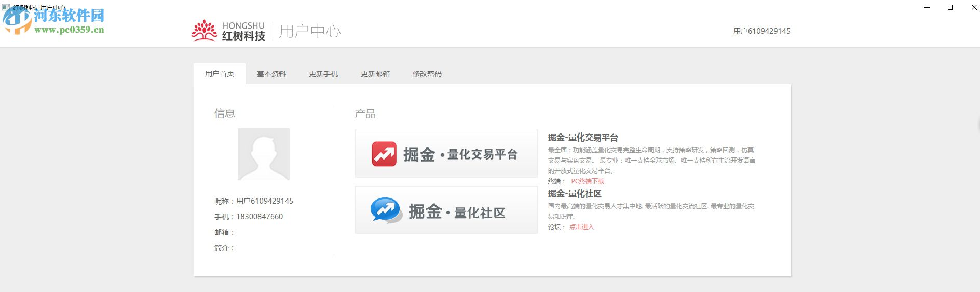Click the 简介 field label
This screenshot has width=980, height=292.
click(x=224, y=248)
